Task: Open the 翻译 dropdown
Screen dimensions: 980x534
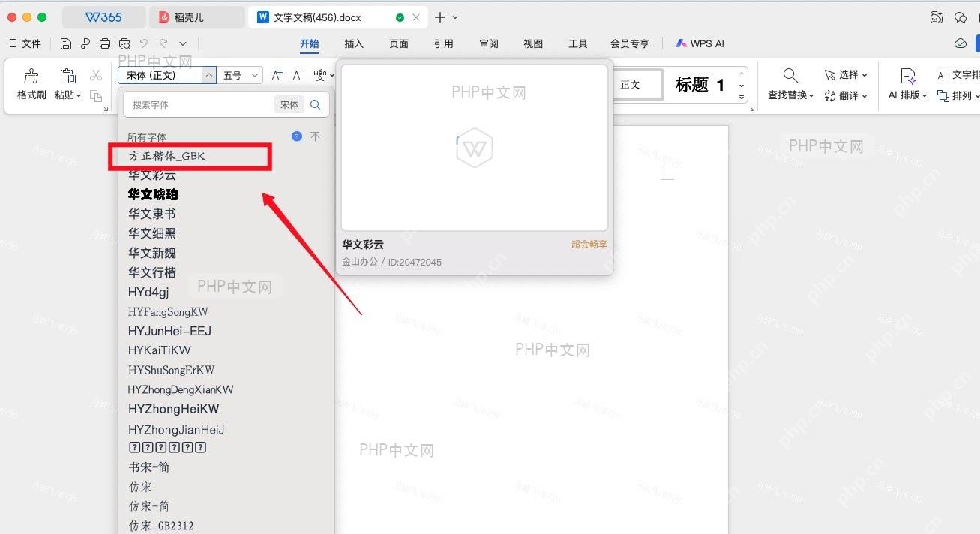Action: [865, 96]
